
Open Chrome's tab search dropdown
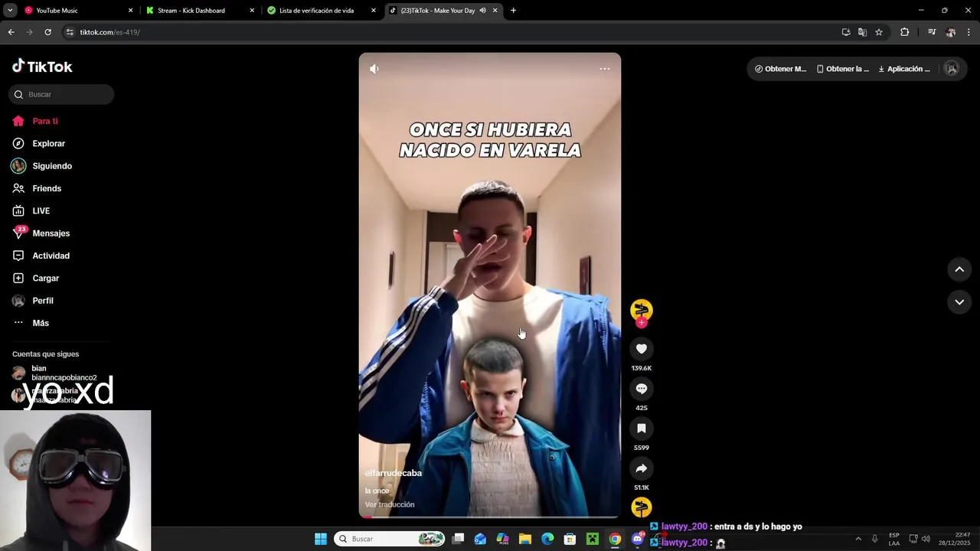pyautogui.click(x=10, y=11)
